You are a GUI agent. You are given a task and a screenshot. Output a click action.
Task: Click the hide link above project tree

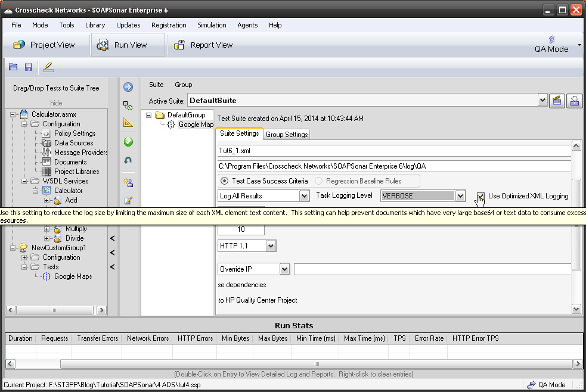(56, 102)
